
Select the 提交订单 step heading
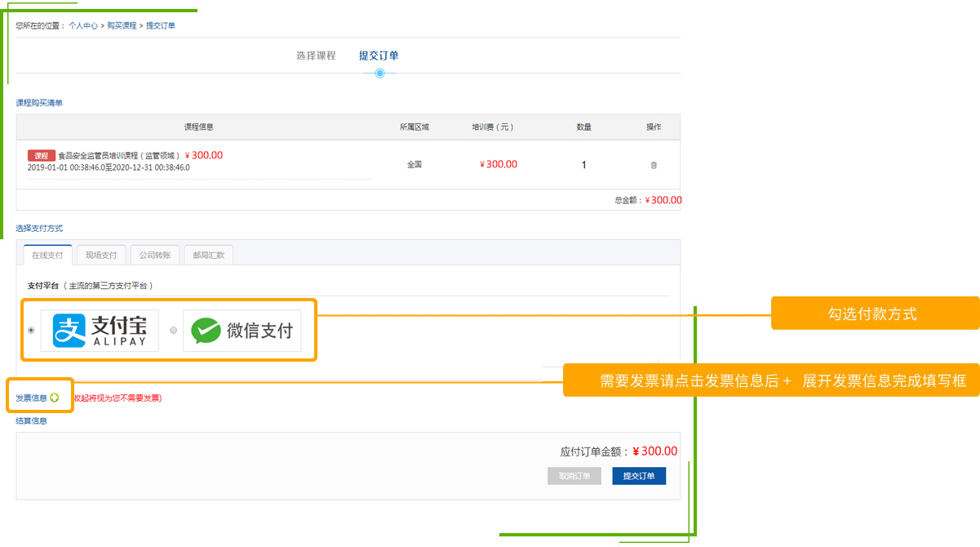click(x=379, y=56)
